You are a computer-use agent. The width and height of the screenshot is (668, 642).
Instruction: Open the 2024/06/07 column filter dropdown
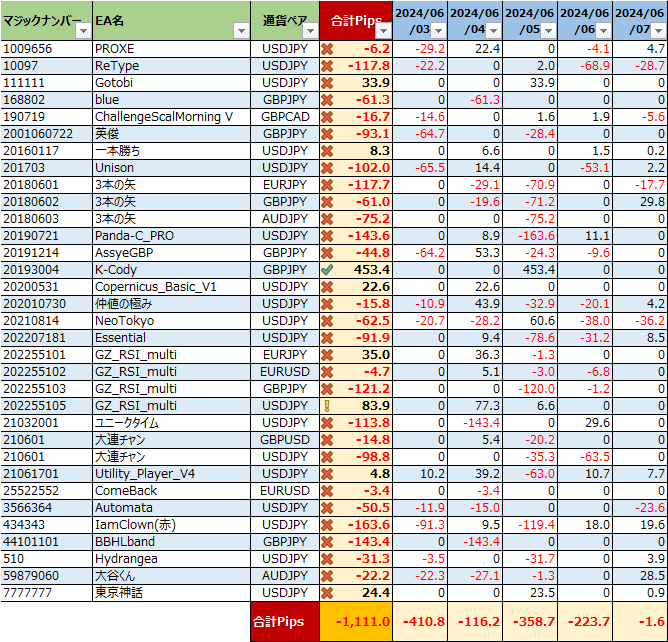(x=659, y=31)
